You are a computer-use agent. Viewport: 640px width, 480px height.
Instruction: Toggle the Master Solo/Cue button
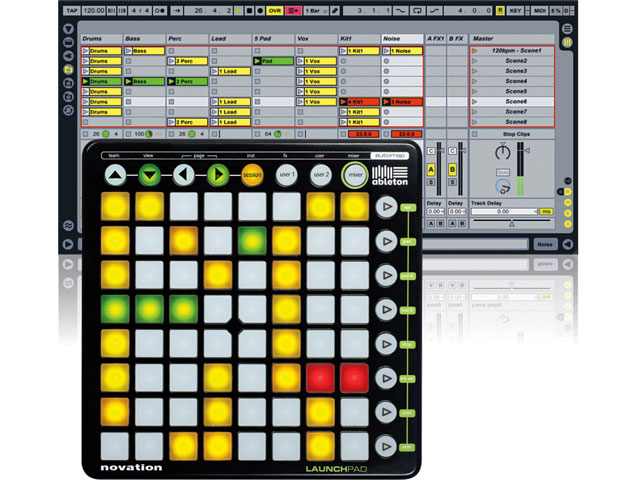point(503,172)
